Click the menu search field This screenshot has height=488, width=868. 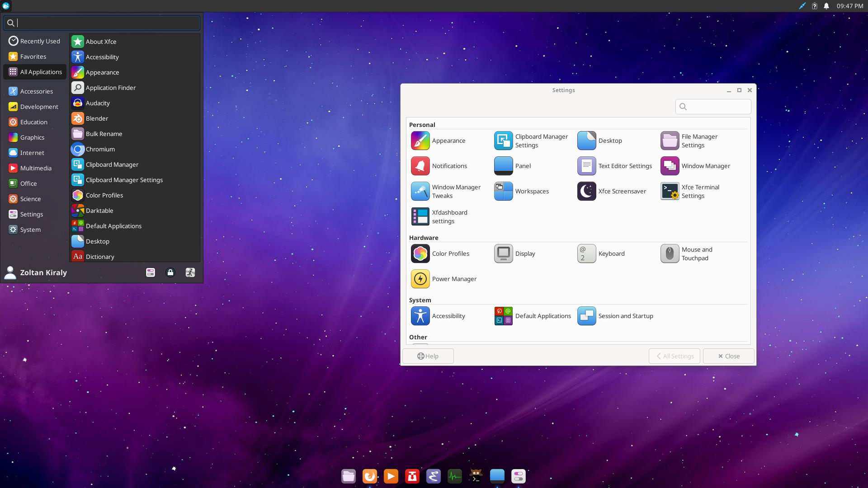point(102,23)
